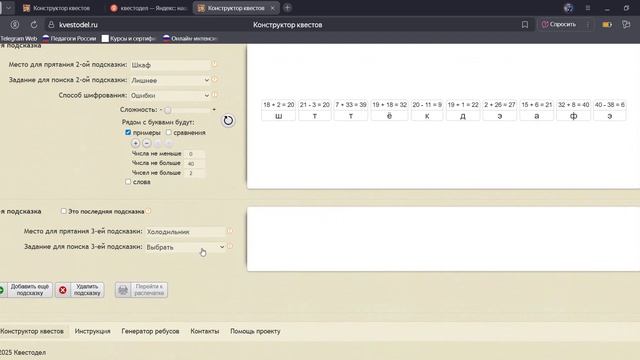Click info icon beside Выбрать dropdown
Screen dimensions: 640x360
[x=230, y=246]
